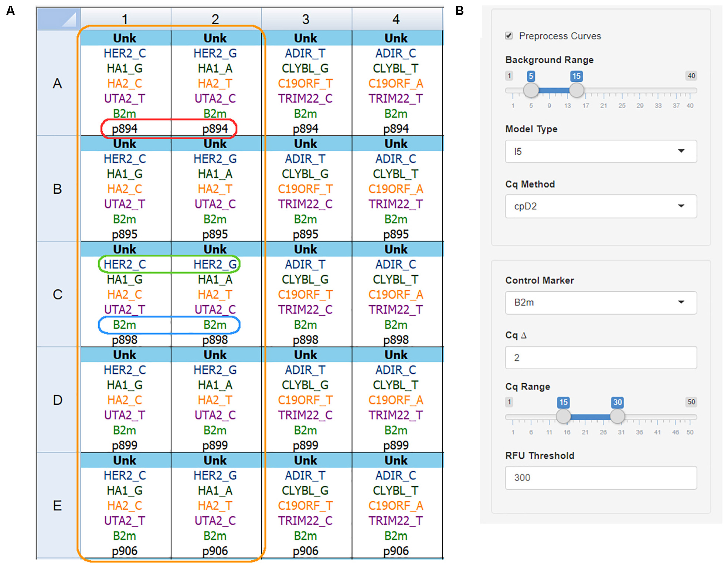Select column header 2 of the plate
The width and height of the screenshot is (728, 567).
click(x=215, y=19)
